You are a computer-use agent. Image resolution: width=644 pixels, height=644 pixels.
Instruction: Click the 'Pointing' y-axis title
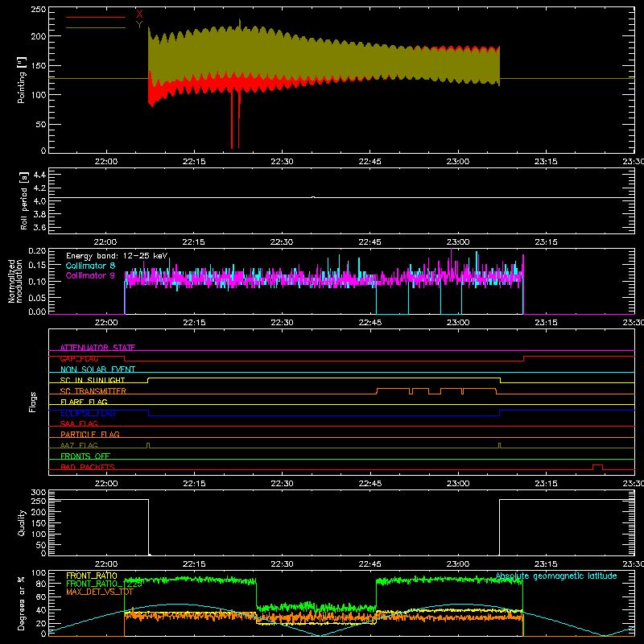click(21, 80)
